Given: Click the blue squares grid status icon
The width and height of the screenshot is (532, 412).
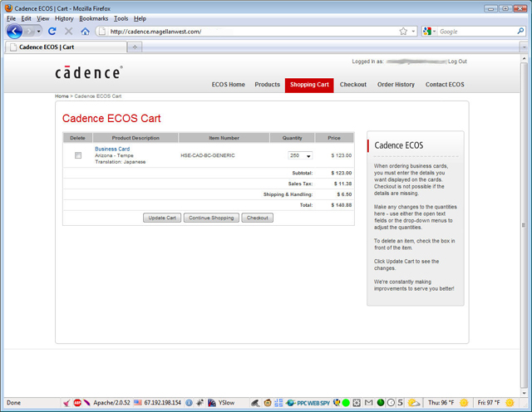Looking at the screenshot, I should pyautogui.click(x=278, y=403).
